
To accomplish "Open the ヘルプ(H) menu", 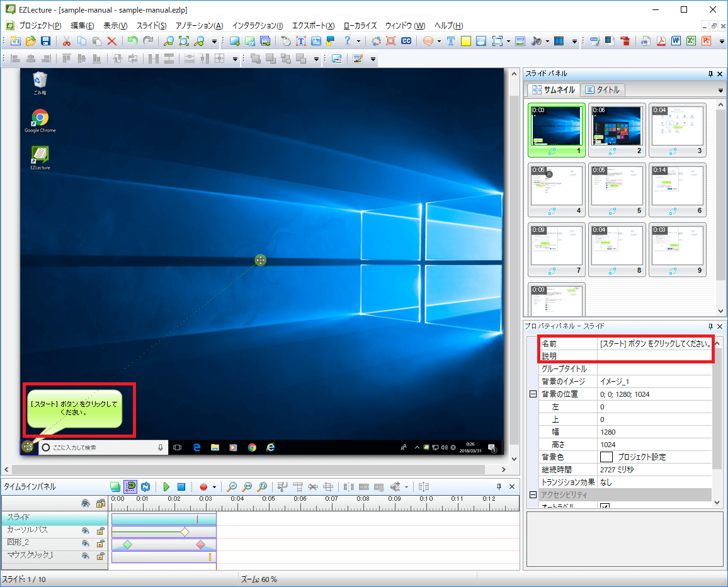I will tap(448, 26).
